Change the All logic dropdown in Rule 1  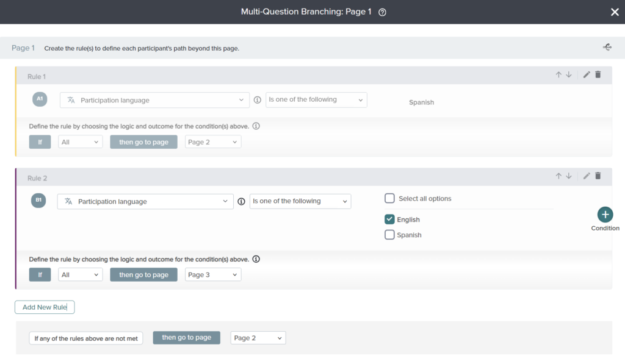click(80, 141)
